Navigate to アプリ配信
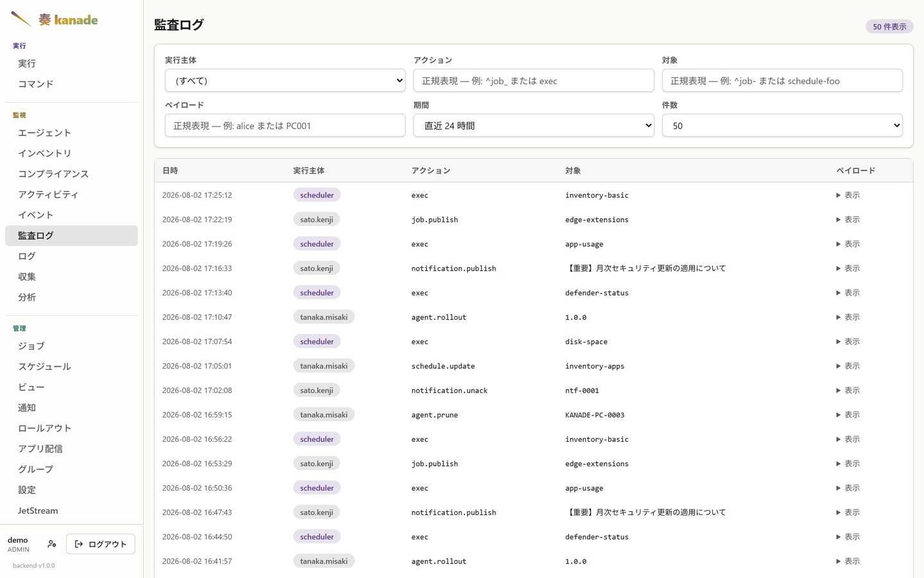Image resolution: width=924 pixels, height=578 pixels. 71,449
